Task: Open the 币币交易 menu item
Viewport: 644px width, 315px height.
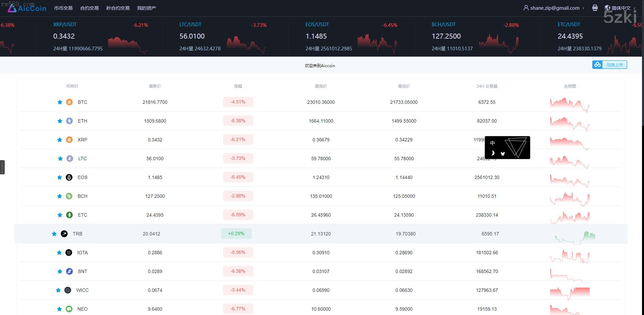Action: (63, 8)
